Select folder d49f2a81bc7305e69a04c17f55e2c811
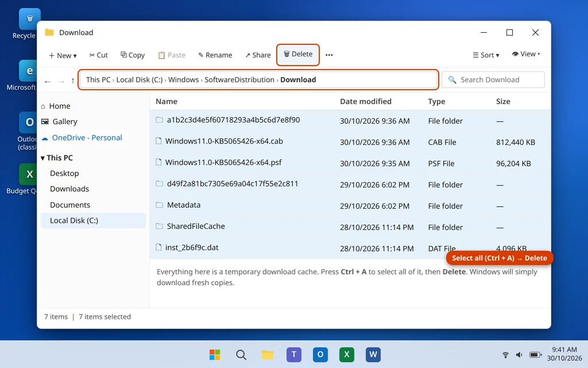Viewport: 588px width, 368px height. point(350,185)
